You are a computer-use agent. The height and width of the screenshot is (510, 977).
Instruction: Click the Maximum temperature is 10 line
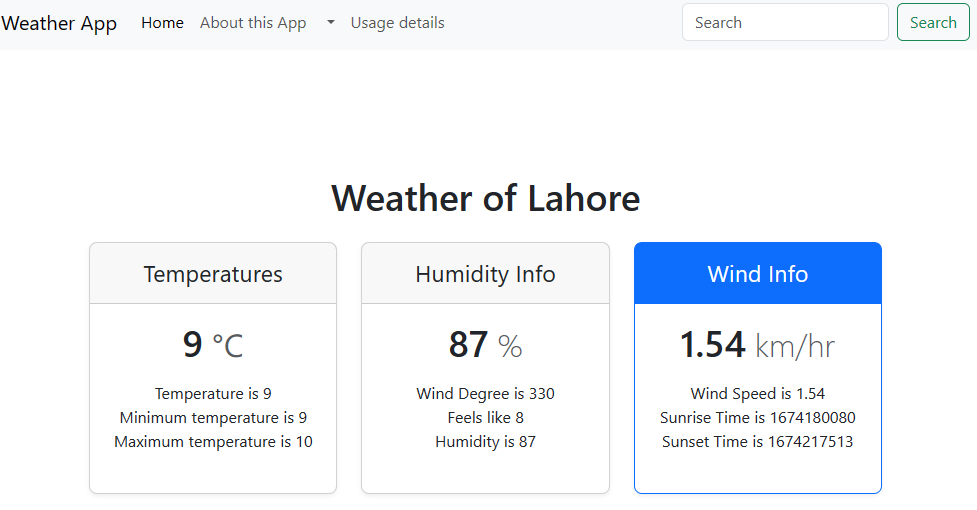(x=213, y=442)
